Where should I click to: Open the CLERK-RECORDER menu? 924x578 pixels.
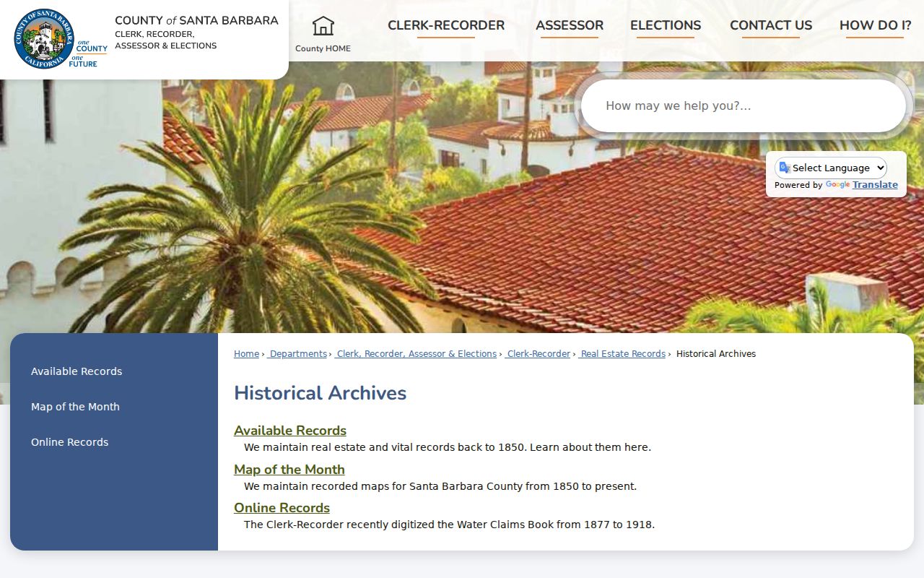click(446, 25)
